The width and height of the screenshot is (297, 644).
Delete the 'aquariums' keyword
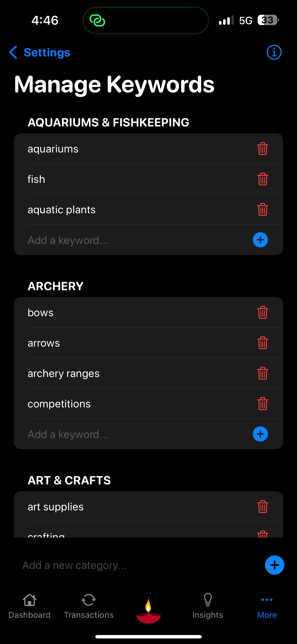coord(262,149)
